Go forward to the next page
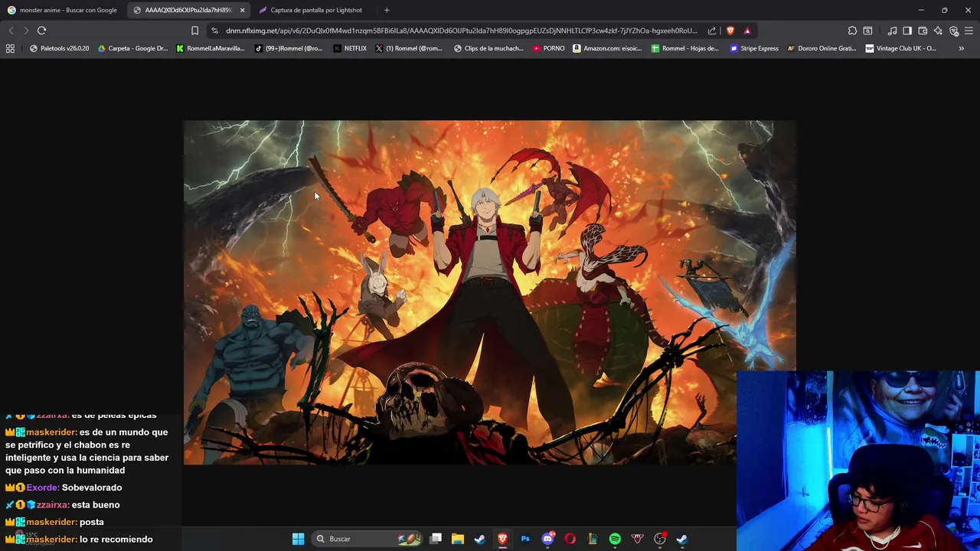The image size is (980, 551). (x=26, y=31)
